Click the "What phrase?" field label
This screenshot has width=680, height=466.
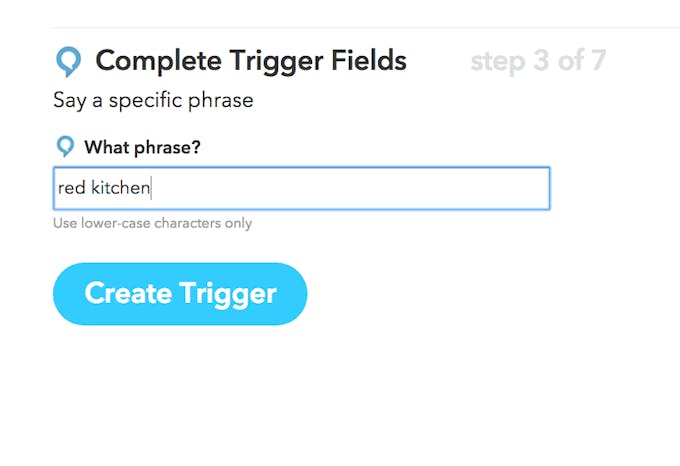tap(143, 147)
